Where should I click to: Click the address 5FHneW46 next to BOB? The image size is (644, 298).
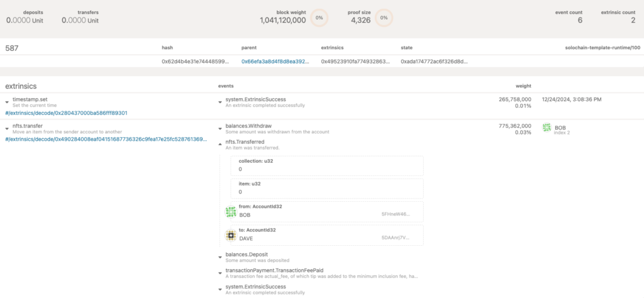[x=396, y=214]
